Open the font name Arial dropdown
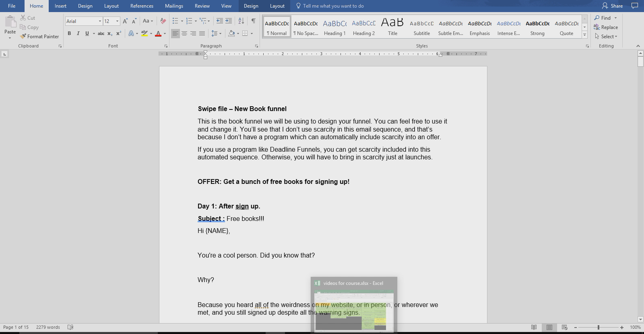This screenshot has width=644, height=334. [x=100, y=21]
